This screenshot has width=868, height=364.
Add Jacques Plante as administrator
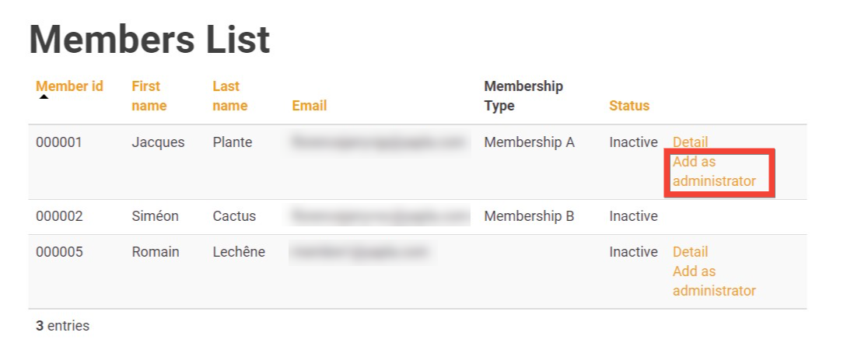pos(713,172)
